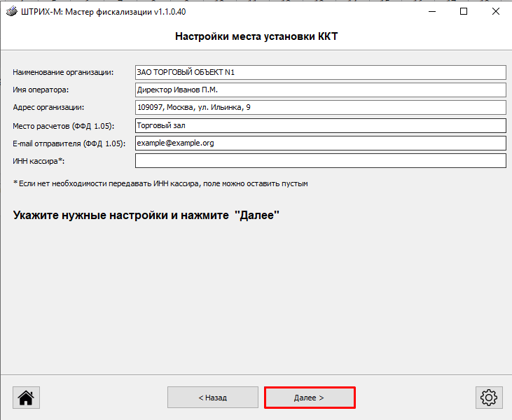This screenshot has height=420, width=512.
Task: Click the "Наименование организации" label
Action: (63, 72)
